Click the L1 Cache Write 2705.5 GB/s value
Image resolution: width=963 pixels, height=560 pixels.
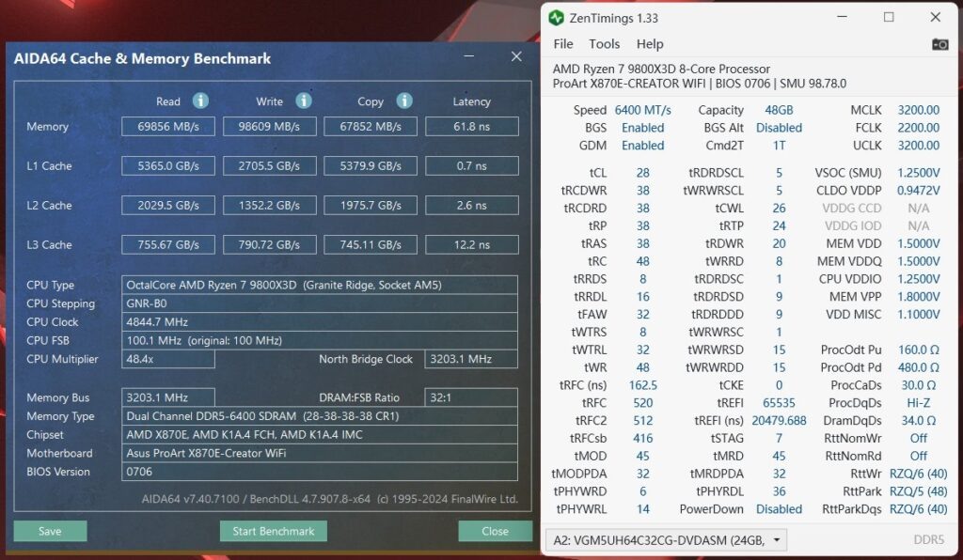[x=269, y=165]
